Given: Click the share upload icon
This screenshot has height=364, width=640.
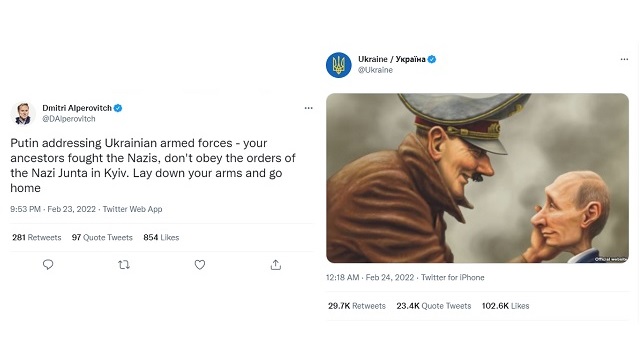Looking at the screenshot, I should click(276, 265).
